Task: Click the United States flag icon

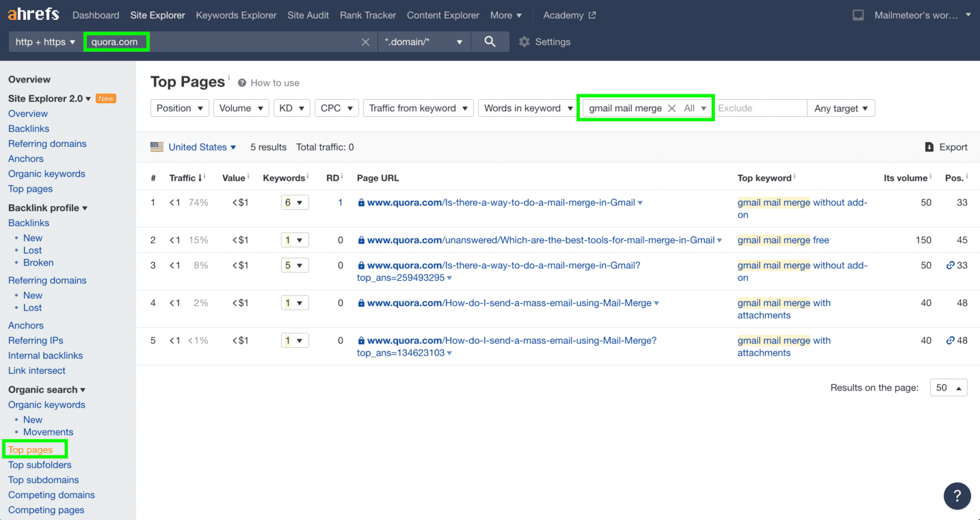Action: click(157, 147)
